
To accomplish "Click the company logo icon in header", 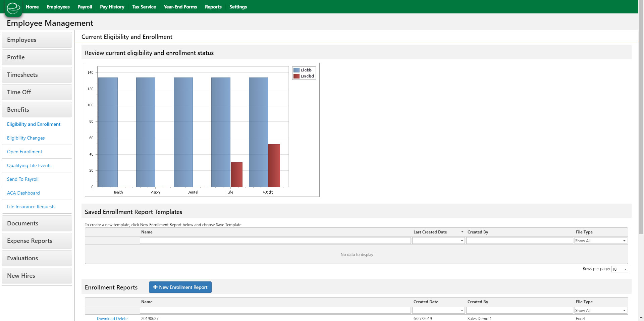I will [x=13, y=8].
